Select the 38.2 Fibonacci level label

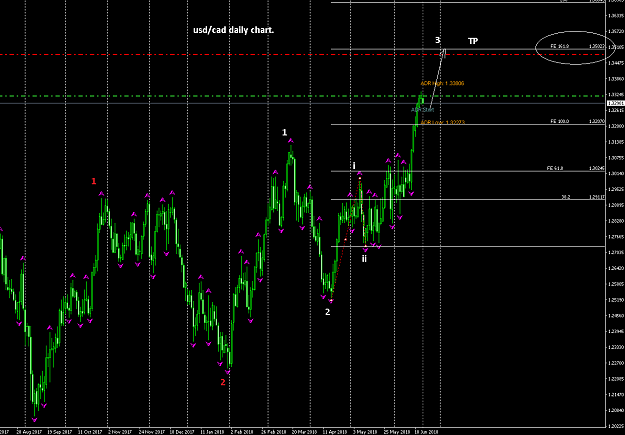[566, 197]
